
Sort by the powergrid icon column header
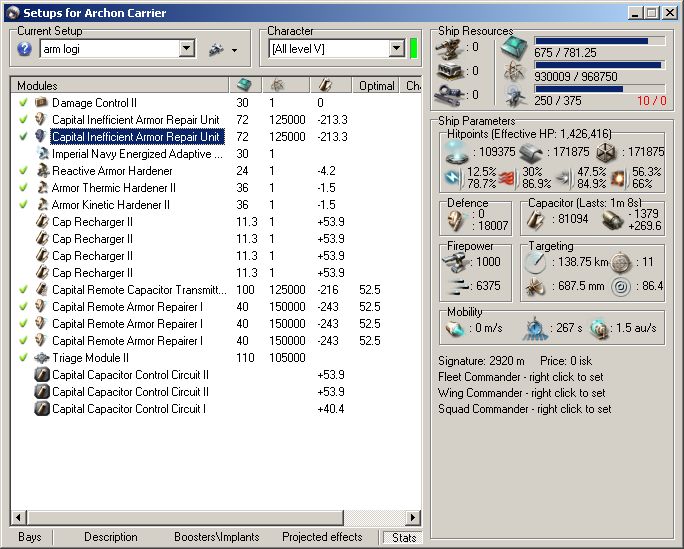tap(286, 85)
